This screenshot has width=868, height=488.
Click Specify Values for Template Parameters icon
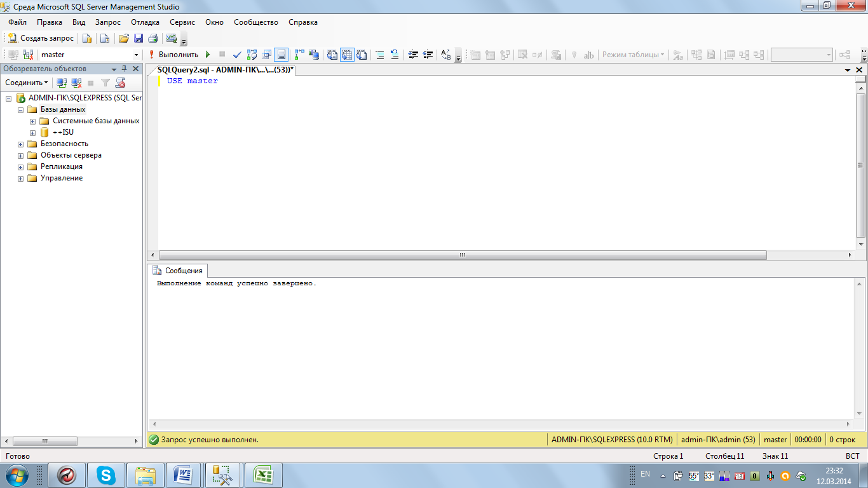(x=446, y=55)
